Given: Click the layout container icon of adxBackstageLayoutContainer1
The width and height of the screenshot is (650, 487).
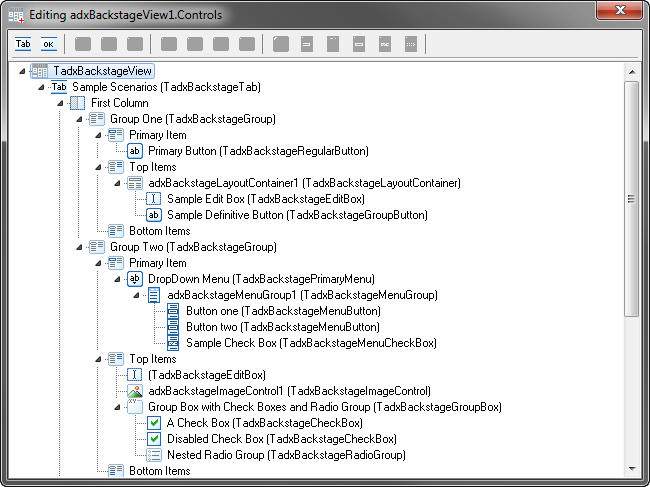Looking at the screenshot, I should click(135, 183).
